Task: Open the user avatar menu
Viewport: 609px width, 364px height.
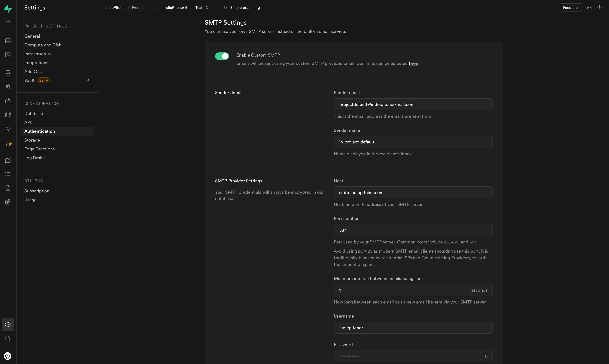Action: pyautogui.click(x=8, y=356)
